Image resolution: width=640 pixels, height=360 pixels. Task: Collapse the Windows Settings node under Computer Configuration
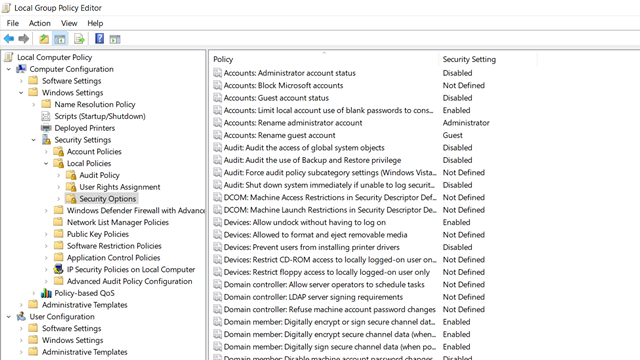point(21,93)
